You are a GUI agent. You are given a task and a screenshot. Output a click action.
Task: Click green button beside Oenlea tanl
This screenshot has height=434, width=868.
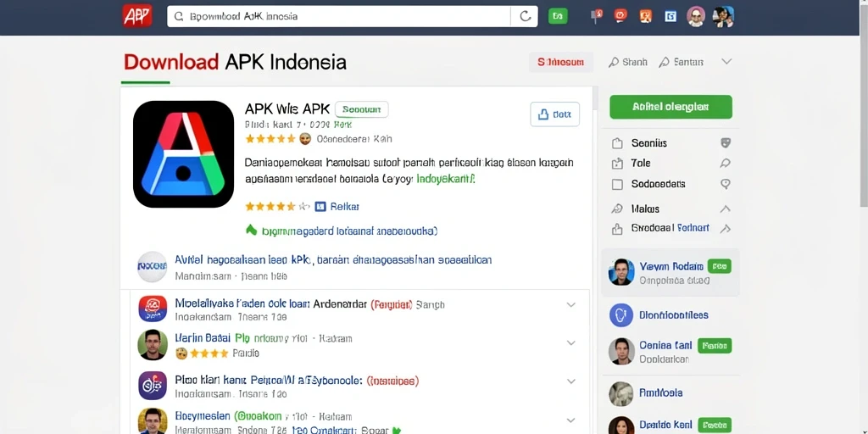[x=715, y=346]
